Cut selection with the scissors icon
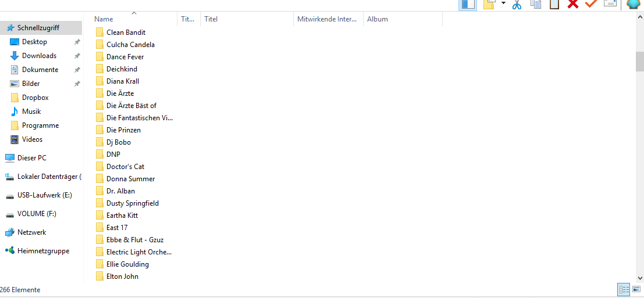644x298 pixels. point(517,5)
